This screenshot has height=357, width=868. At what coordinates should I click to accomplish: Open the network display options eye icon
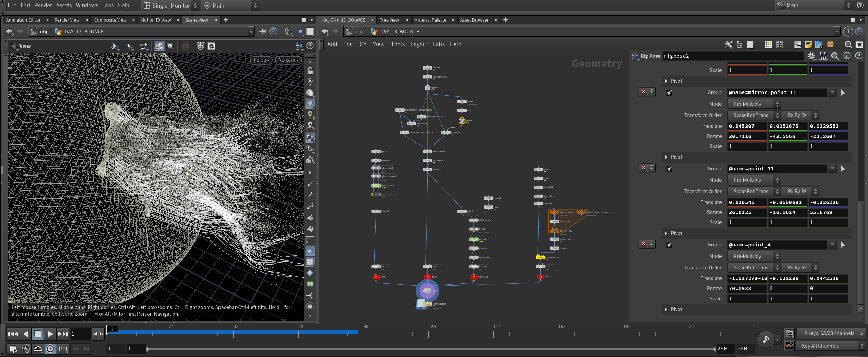click(x=859, y=44)
